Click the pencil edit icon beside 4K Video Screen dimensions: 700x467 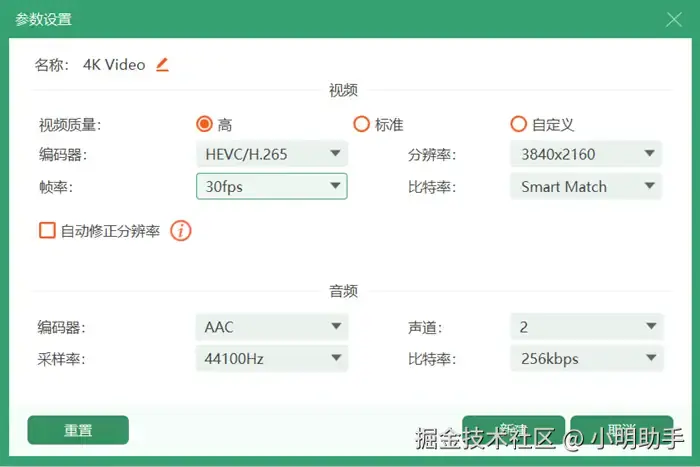tap(162, 65)
